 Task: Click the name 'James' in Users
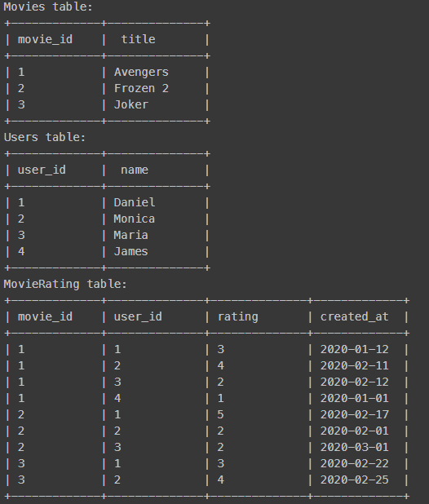[130, 251]
